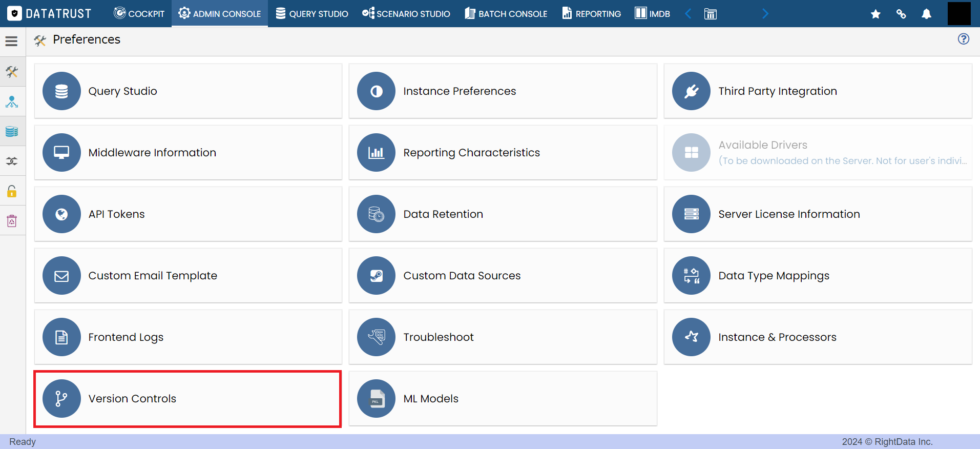Open Frontend Logs label
Image resolution: width=980 pixels, height=449 pixels.
(x=126, y=337)
